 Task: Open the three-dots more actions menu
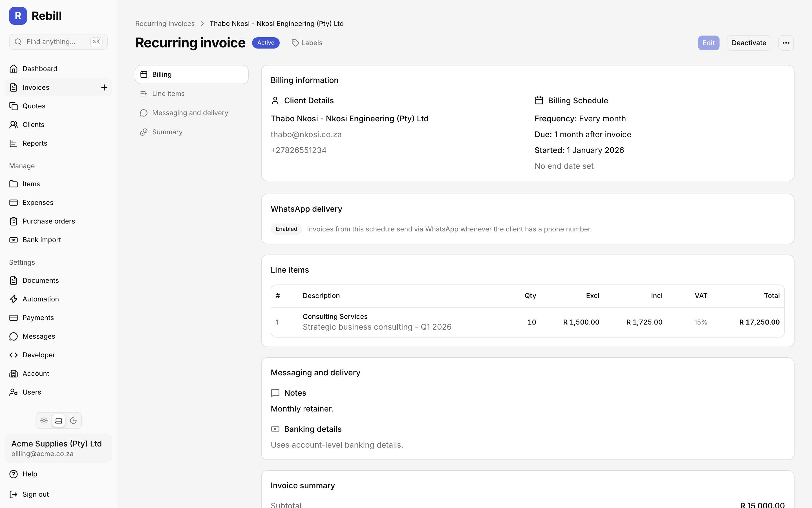click(786, 43)
